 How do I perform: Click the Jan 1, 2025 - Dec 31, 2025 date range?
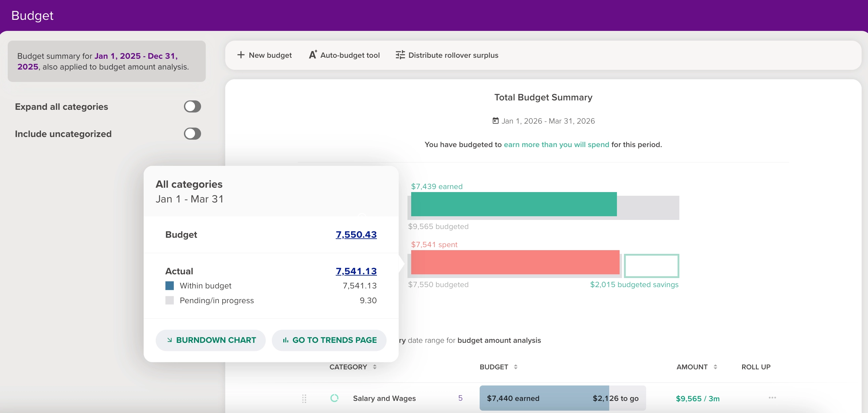pos(136,56)
